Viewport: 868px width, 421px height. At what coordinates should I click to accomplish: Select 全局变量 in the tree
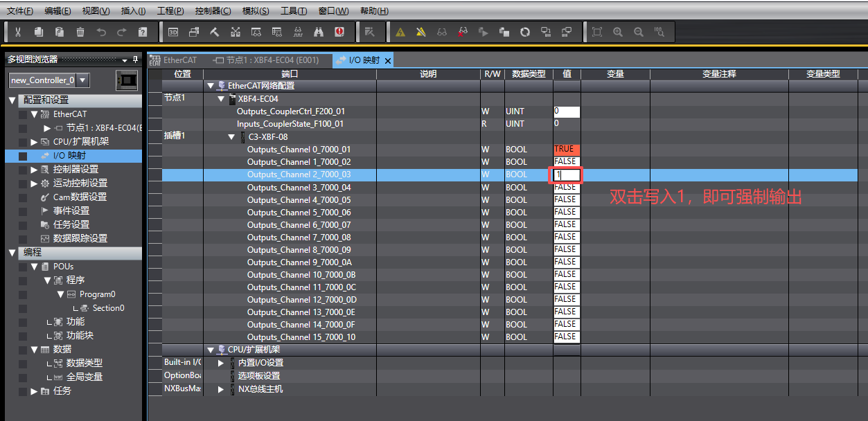[84, 377]
